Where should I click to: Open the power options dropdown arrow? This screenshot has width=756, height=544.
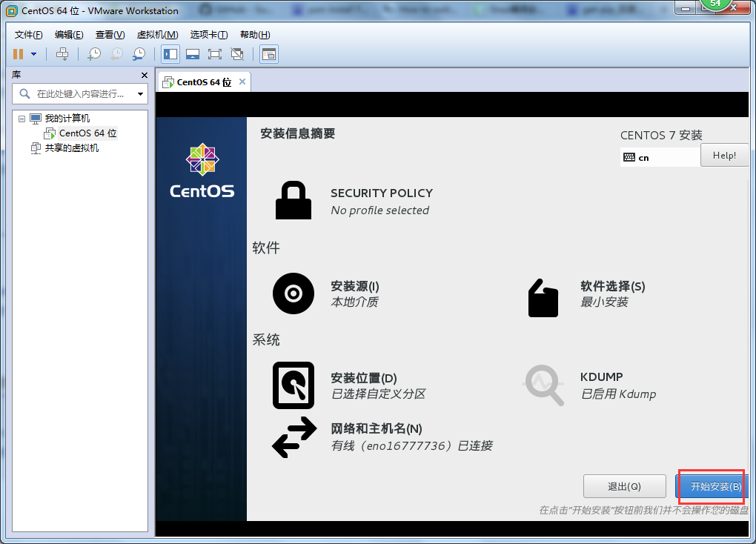34,54
